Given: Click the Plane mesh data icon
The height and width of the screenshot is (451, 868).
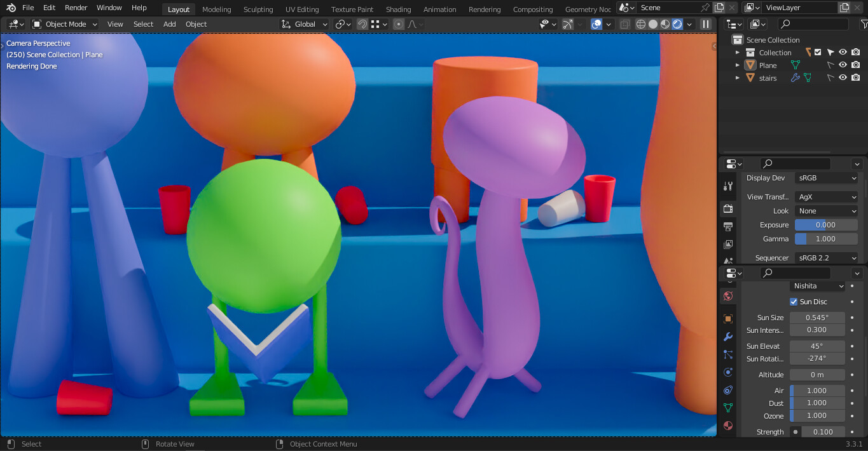Looking at the screenshot, I should click(x=795, y=65).
